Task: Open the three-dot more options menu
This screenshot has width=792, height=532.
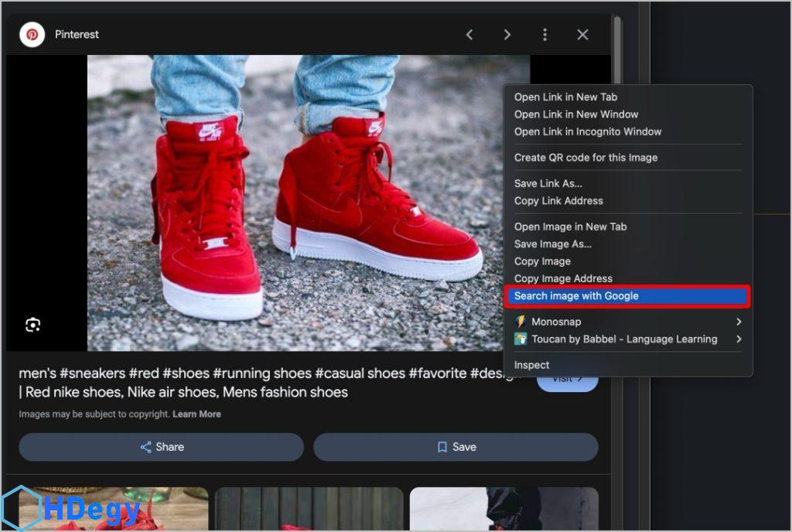Action: 545,35
